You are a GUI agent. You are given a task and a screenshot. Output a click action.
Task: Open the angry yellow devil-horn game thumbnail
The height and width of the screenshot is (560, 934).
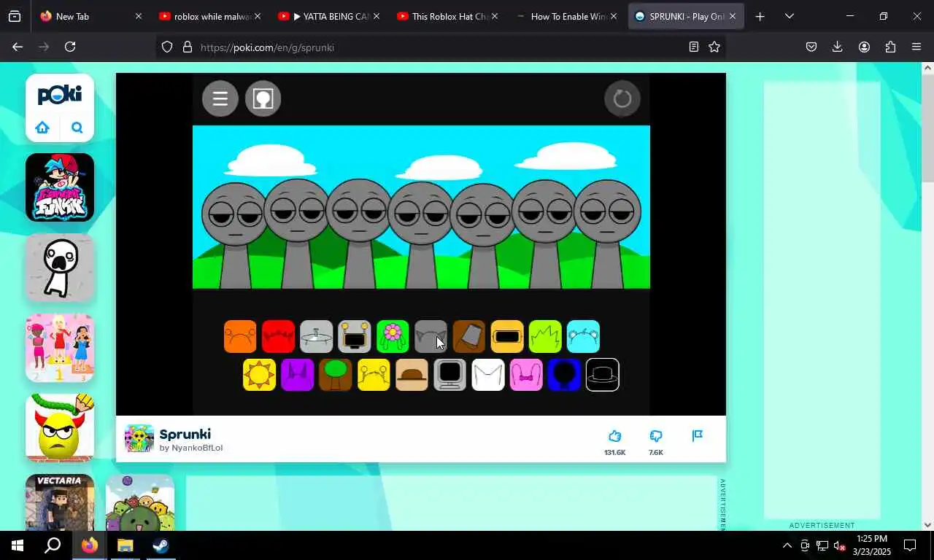pos(60,428)
